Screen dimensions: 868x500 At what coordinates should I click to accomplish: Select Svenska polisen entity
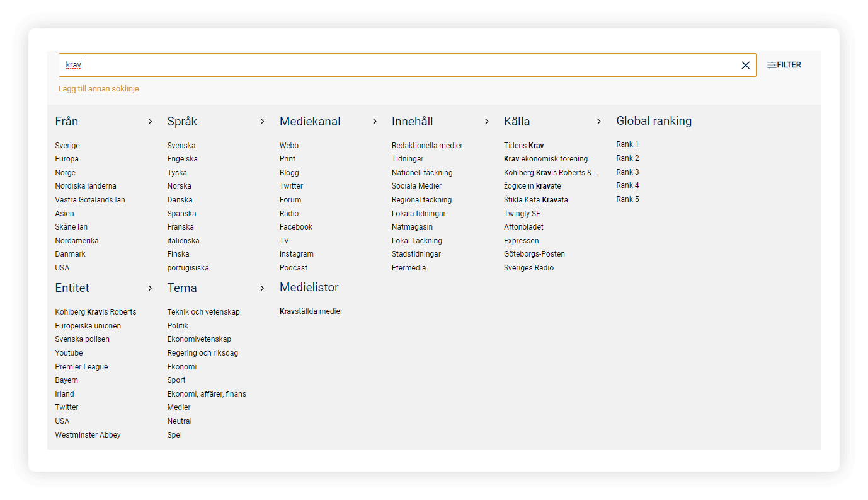pyautogui.click(x=83, y=339)
